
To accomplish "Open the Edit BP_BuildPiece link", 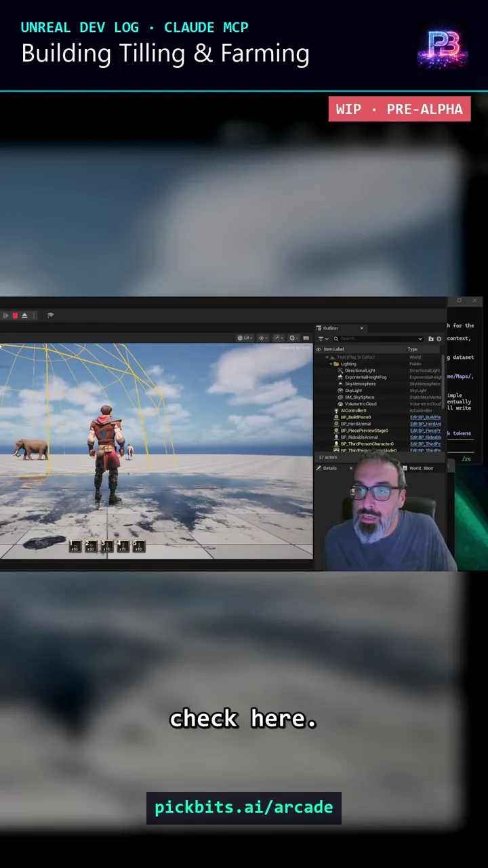I will [x=426, y=417].
